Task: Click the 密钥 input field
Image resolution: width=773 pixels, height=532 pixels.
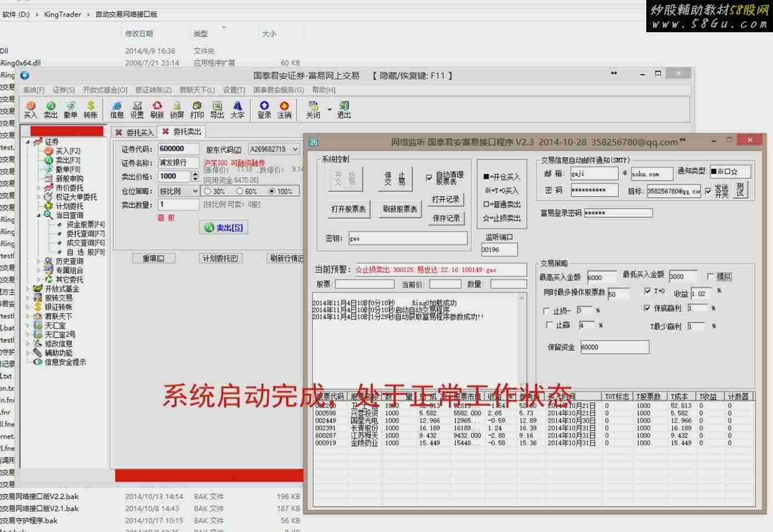Action: [407, 238]
